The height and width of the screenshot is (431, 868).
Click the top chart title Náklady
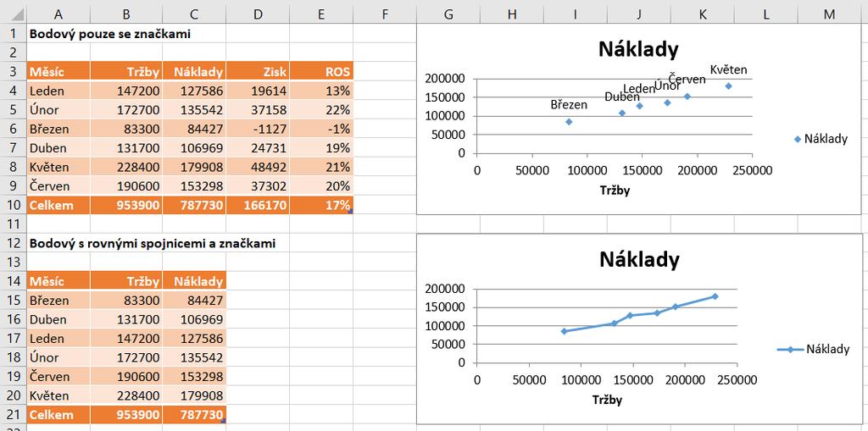pyautogui.click(x=638, y=50)
